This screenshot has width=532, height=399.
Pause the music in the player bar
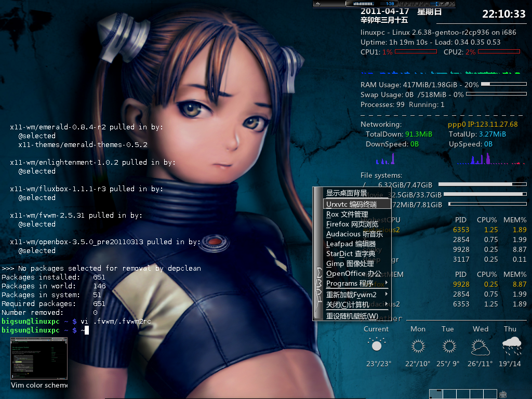tap(412, 4)
